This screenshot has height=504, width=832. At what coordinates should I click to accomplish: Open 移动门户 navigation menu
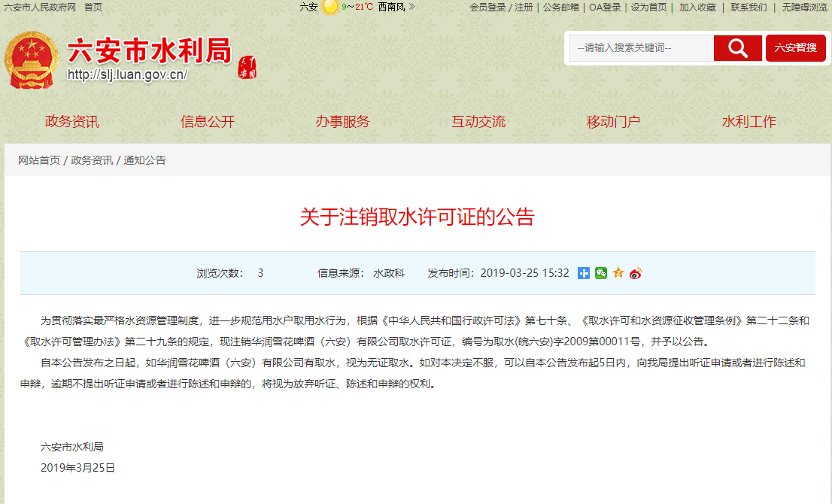pyautogui.click(x=613, y=122)
